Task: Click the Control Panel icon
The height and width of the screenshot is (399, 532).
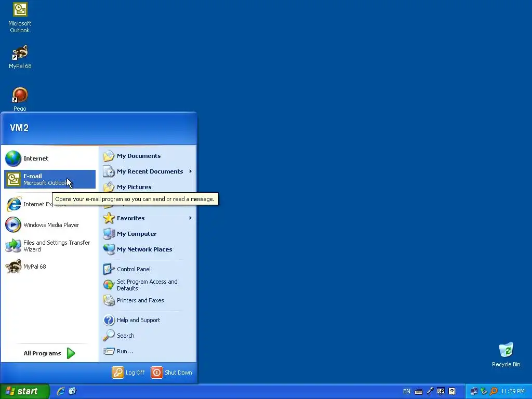Action: coord(109,269)
